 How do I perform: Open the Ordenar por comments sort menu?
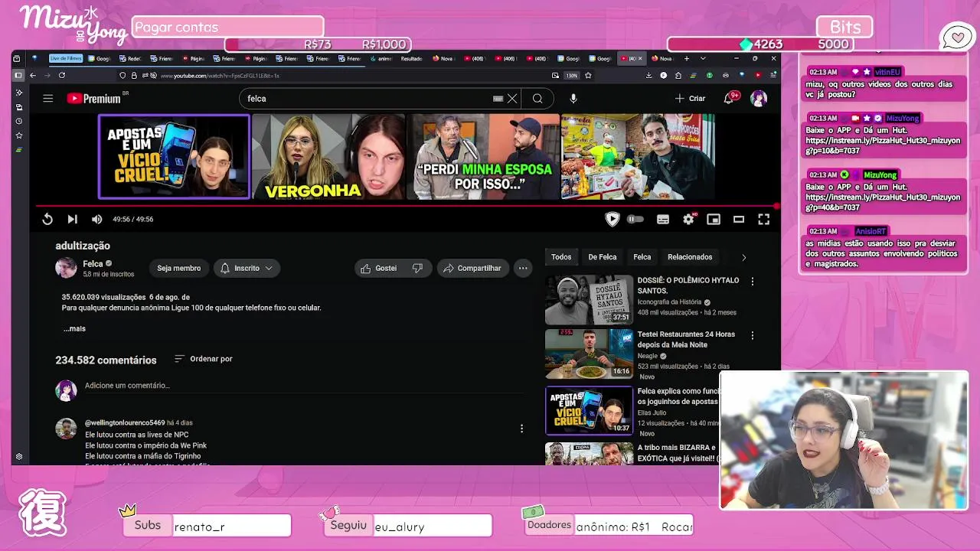tap(204, 359)
